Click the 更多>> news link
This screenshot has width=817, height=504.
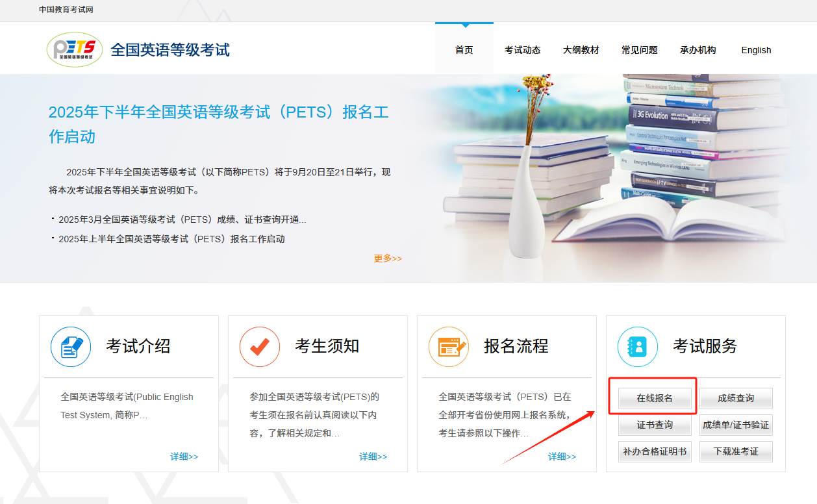point(388,258)
